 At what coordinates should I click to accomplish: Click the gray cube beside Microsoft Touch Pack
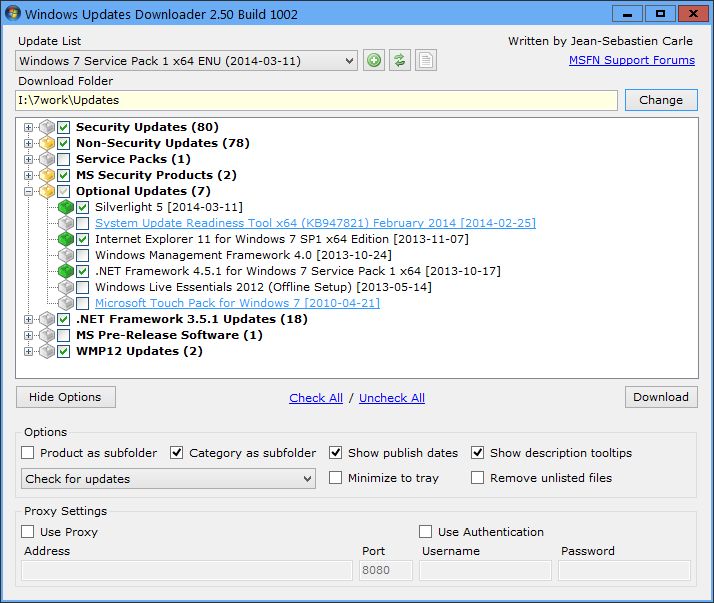point(66,303)
